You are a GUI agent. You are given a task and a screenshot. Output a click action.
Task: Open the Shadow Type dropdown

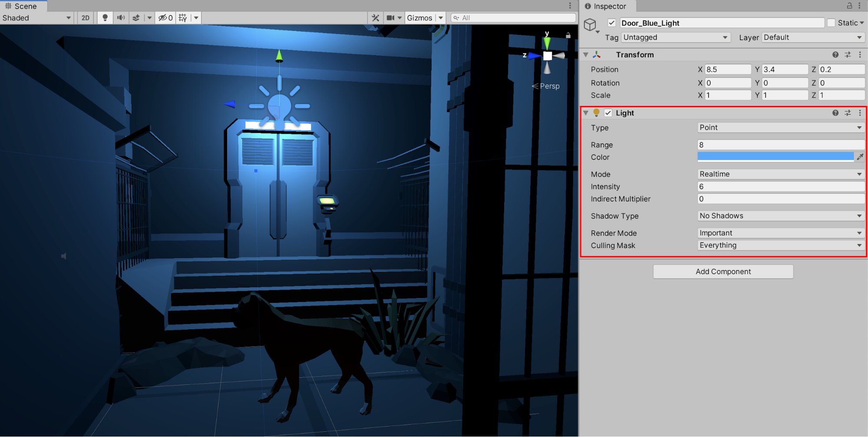[x=780, y=216]
